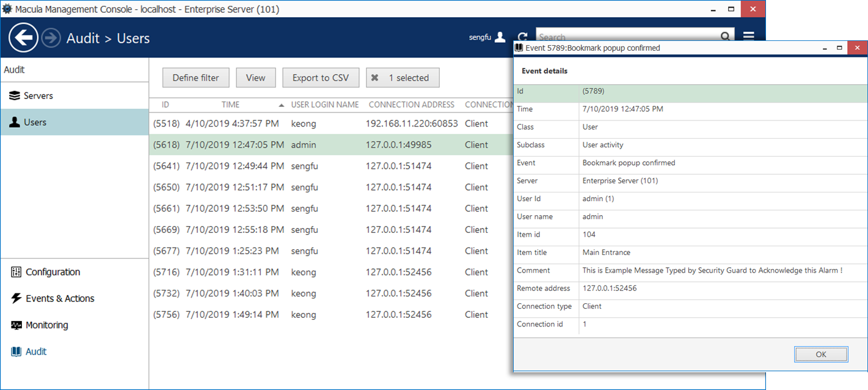Image resolution: width=868 pixels, height=390 pixels.
Task: Click the Audit book icon
Action: pyautogui.click(x=16, y=351)
